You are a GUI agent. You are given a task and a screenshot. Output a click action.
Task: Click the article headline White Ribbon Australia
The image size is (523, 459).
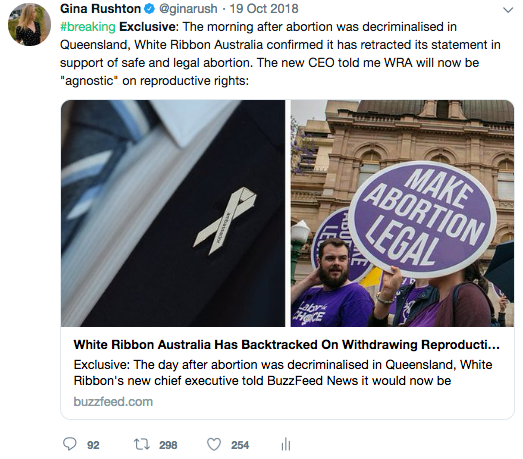287,345
